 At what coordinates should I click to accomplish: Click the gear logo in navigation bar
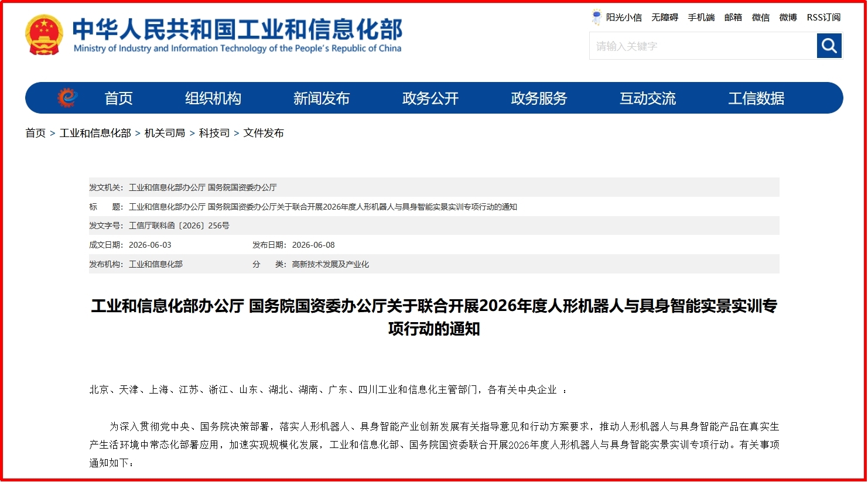click(67, 97)
